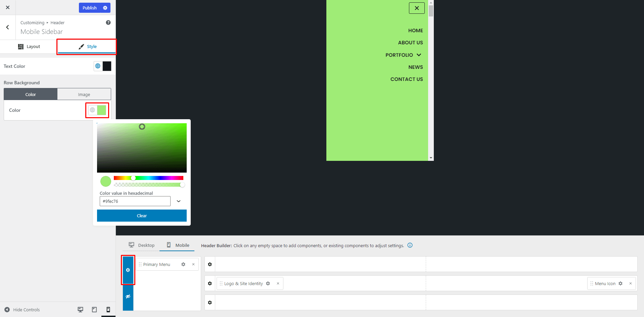Viewport: 644px width, 317px height.
Task: Click the Clear color button
Action: [142, 216]
